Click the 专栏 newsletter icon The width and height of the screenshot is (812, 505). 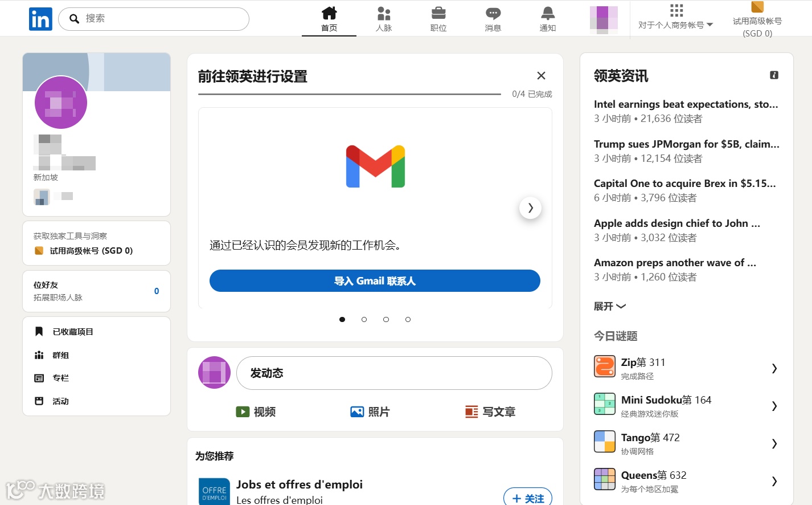point(39,378)
